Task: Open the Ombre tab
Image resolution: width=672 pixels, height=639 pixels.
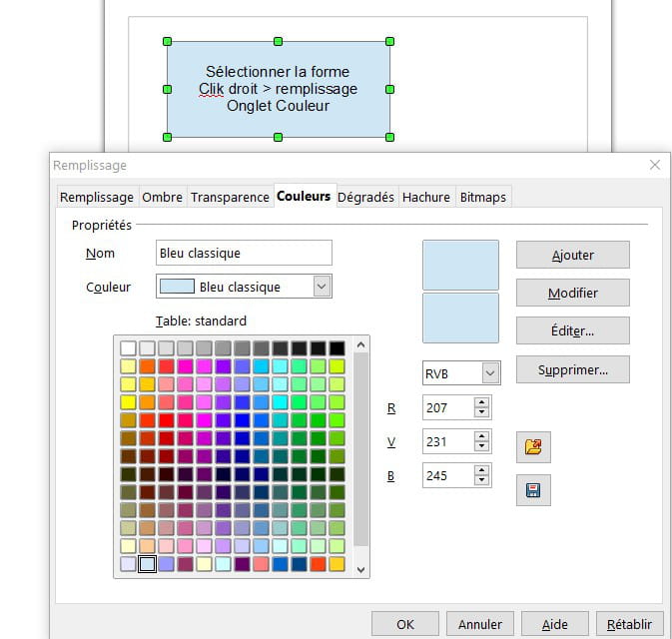Action: [x=162, y=197]
